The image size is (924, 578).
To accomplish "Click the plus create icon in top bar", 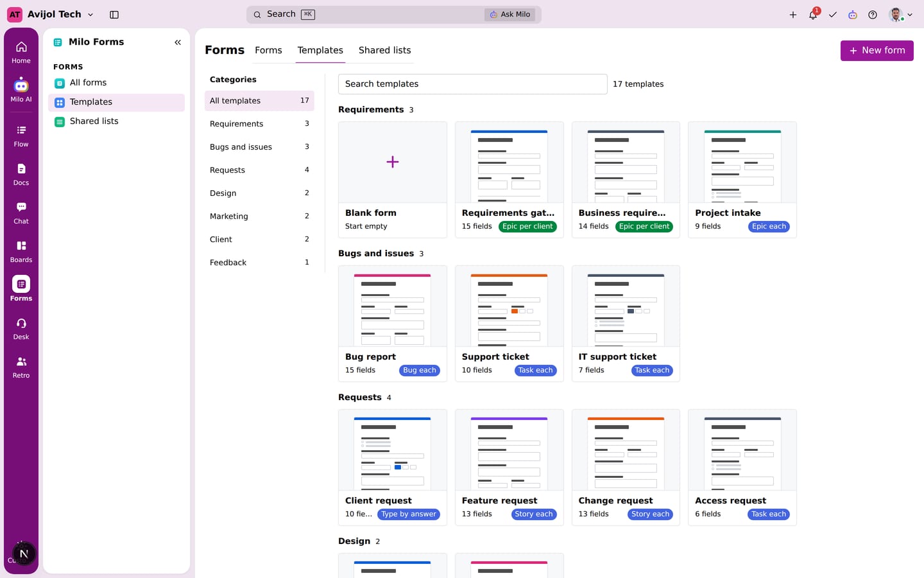I will point(793,14).
